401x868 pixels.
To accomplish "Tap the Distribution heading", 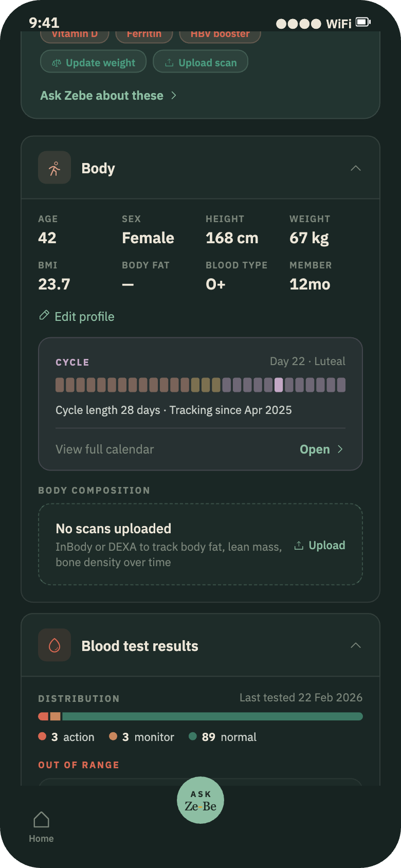I will (79, 699).
